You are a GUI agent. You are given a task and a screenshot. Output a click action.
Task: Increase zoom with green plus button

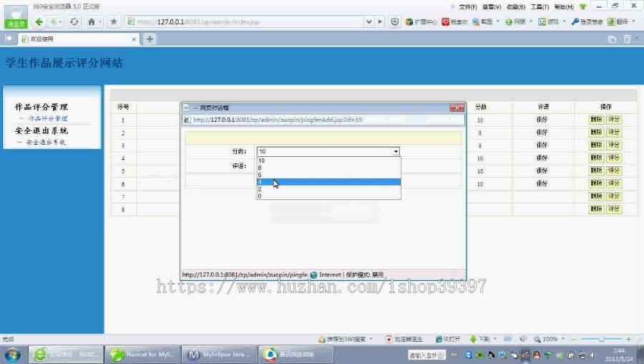coord(628,340)
